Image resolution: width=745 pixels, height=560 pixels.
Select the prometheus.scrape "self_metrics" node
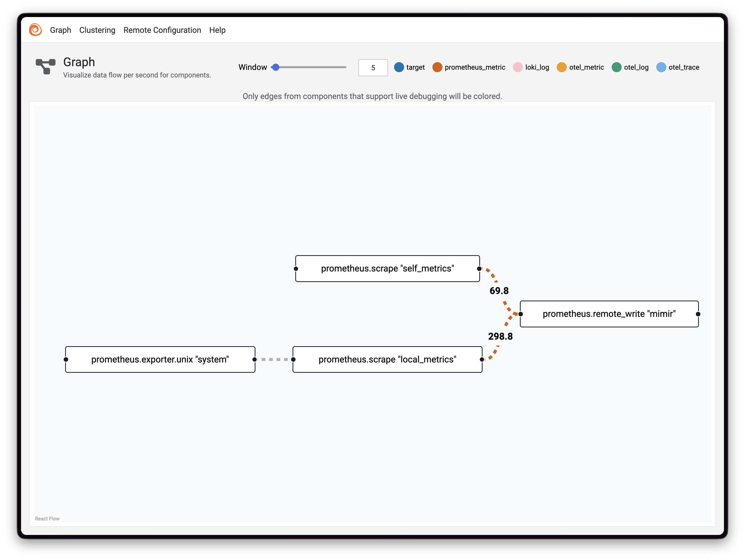coord(387,268)
